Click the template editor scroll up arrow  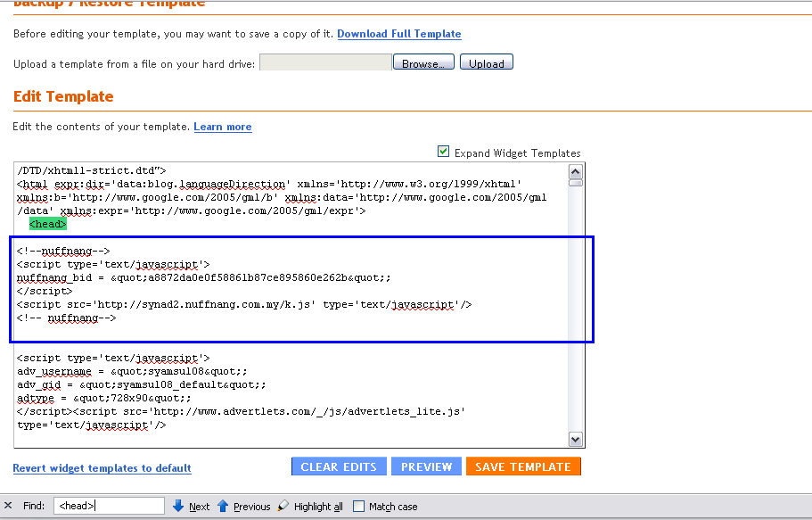[x=575, y=171]
